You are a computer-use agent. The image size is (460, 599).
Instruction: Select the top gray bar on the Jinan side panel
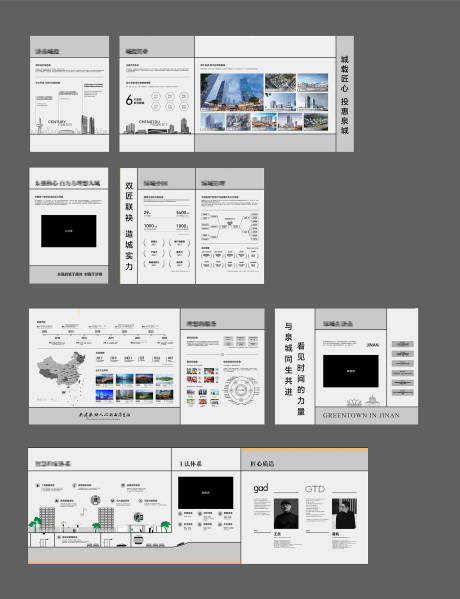(x=403, y=344)
